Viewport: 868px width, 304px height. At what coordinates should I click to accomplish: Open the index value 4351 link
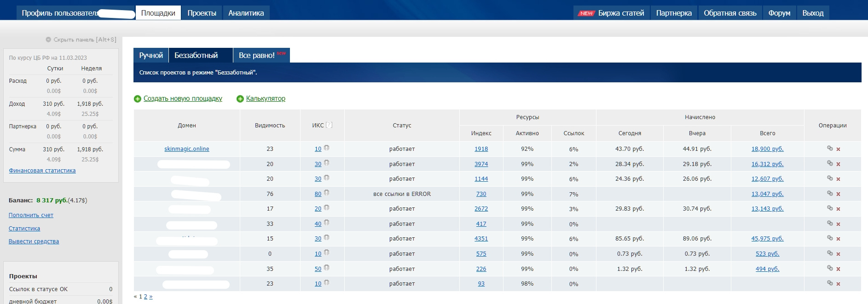click(481, 239)
